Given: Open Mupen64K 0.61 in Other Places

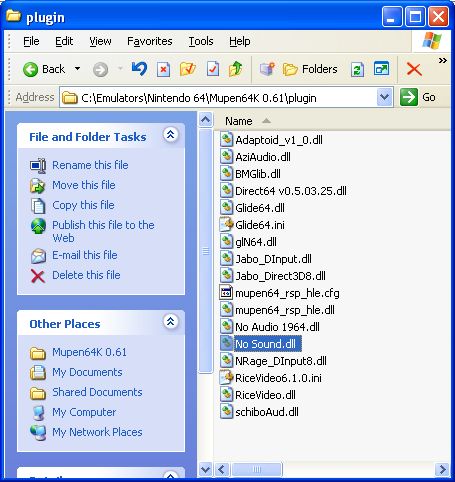Looking at the screenshot, I should (x=90, y=352).
